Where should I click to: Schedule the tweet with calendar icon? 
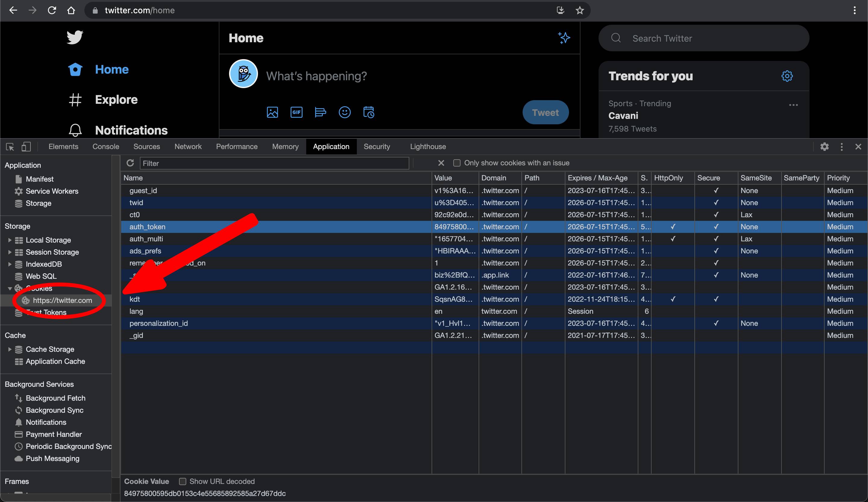[369, 113]
